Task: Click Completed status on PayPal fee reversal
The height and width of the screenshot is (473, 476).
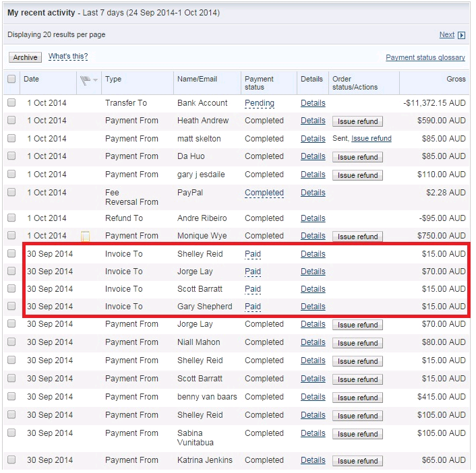Action: [x=264, y=193]
